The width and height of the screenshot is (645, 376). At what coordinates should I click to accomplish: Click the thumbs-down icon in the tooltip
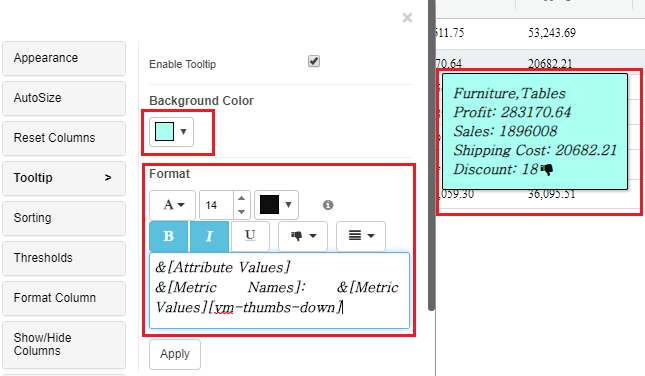(x=547, y=169)
